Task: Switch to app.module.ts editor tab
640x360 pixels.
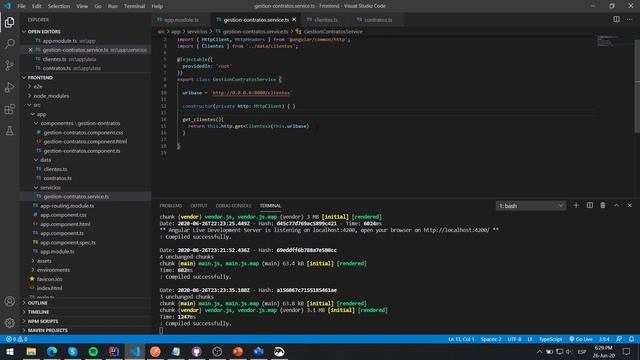Action: (x=182, y=20)
